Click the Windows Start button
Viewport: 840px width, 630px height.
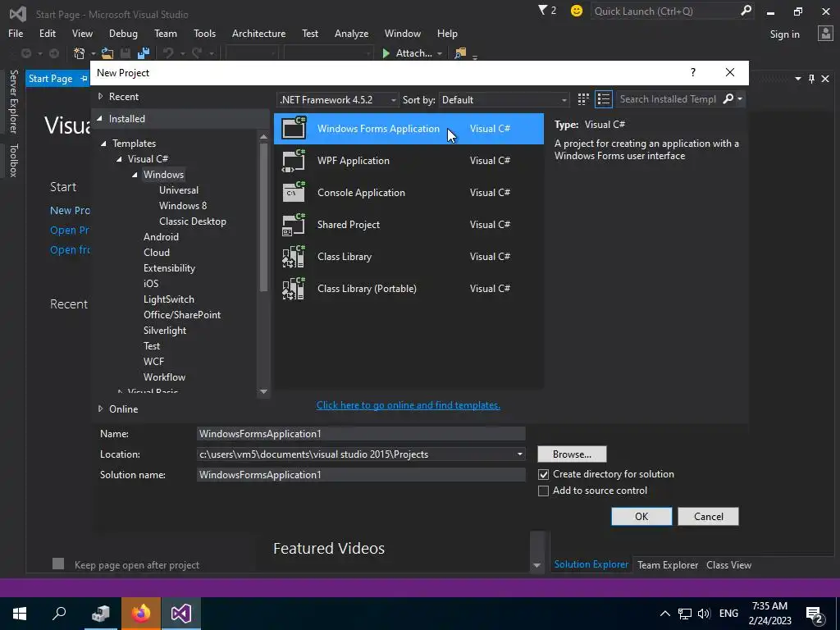tap(20, 614)
